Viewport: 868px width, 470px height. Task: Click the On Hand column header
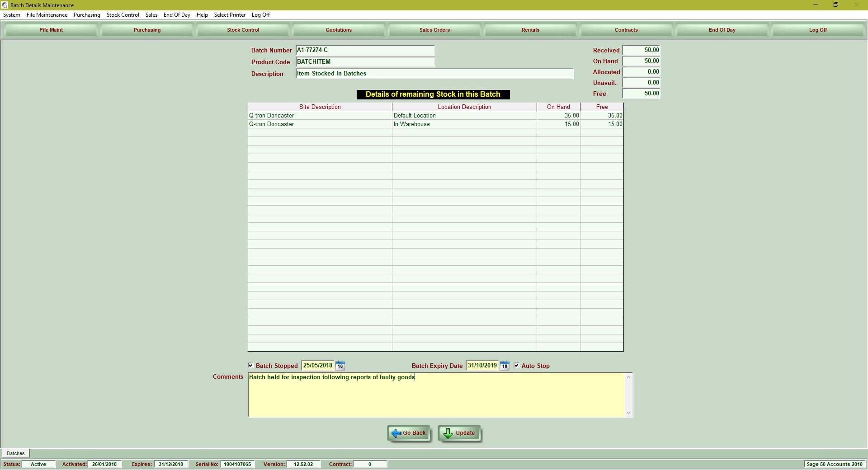[x=558, y=107]
